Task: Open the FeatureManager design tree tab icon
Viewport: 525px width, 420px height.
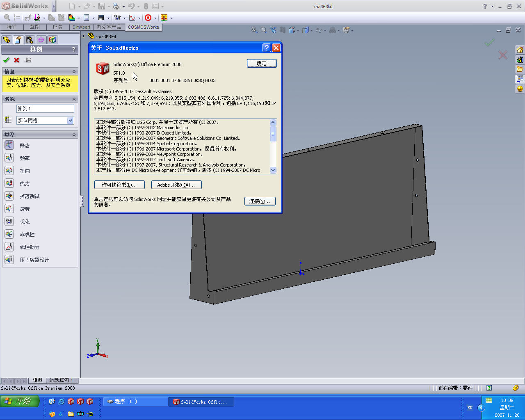Action: pyautogui.click(x=7, y=40)
